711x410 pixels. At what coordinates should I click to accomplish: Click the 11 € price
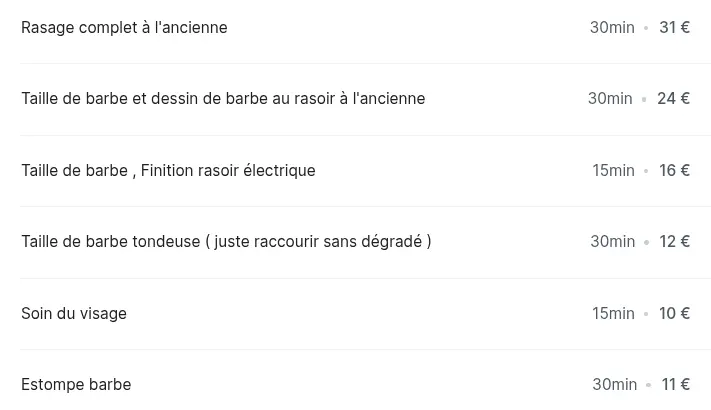click(x=676, y=385)
